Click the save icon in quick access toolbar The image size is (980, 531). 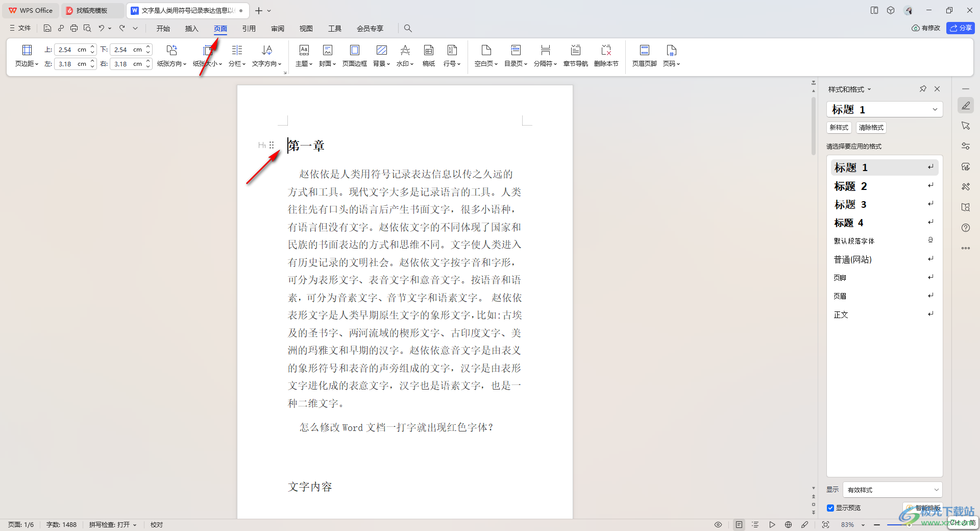click(x=47, y=28)
